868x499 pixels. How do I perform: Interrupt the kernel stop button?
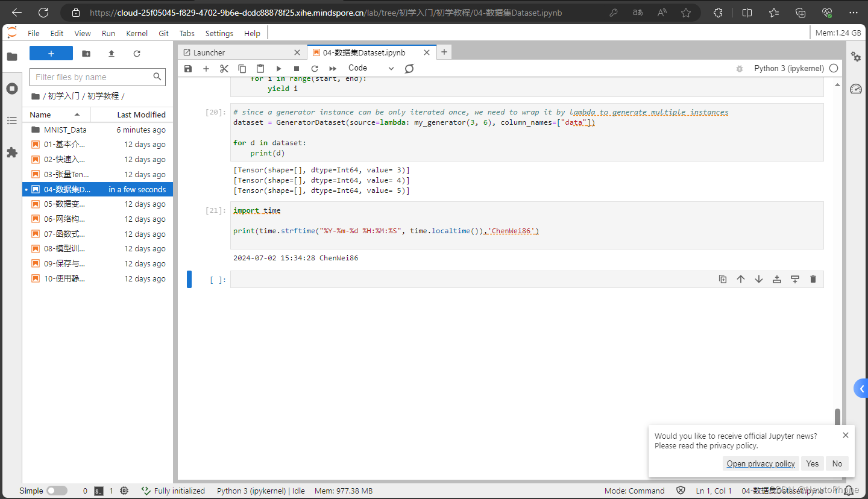pyautogui.click(x=297, y=69)
